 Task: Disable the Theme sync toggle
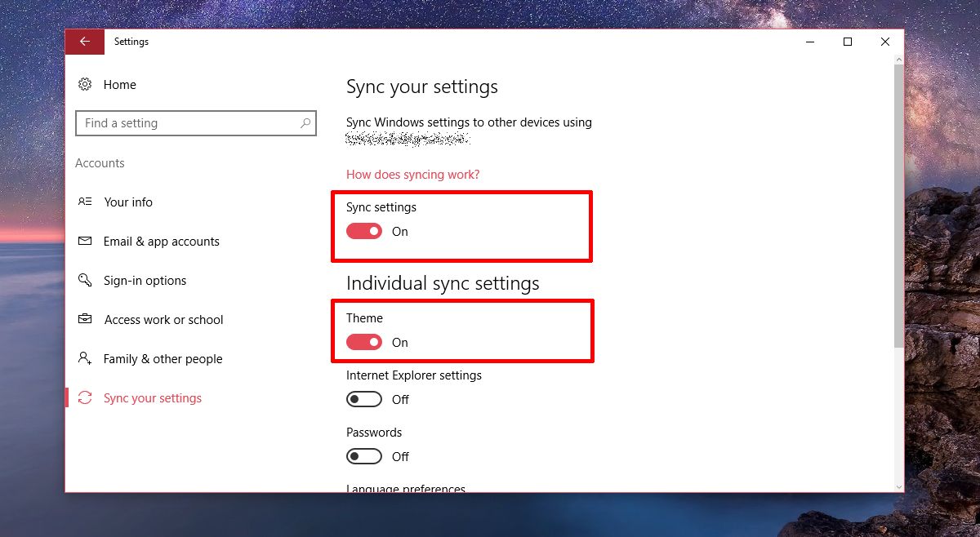364,343
